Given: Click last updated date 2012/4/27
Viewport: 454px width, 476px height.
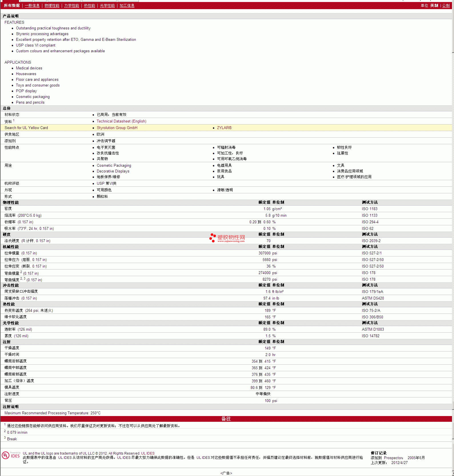Looking at the screenshot, I should (x=399, y=463).
